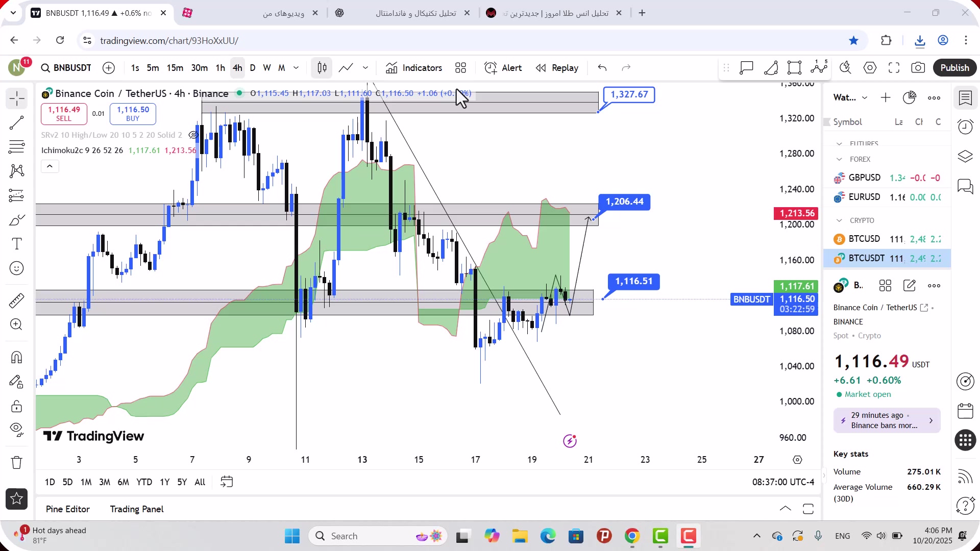Select the crosshair cursor tool

17,98
